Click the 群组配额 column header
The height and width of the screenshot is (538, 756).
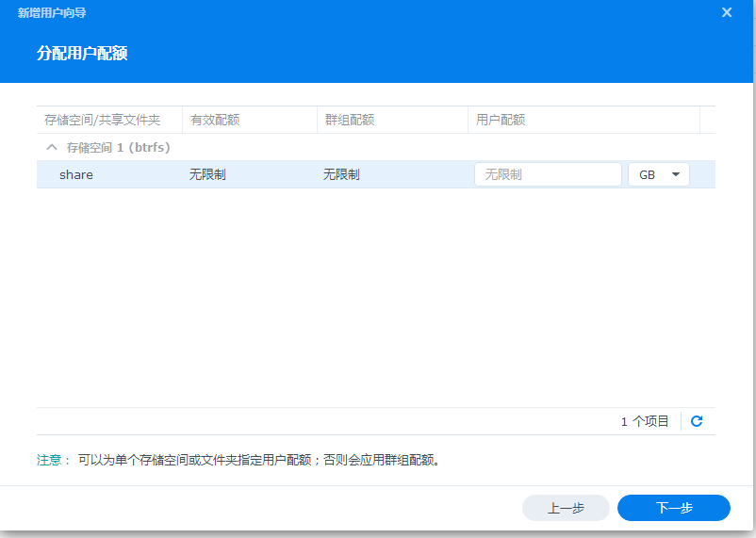[x=350, y=120]
